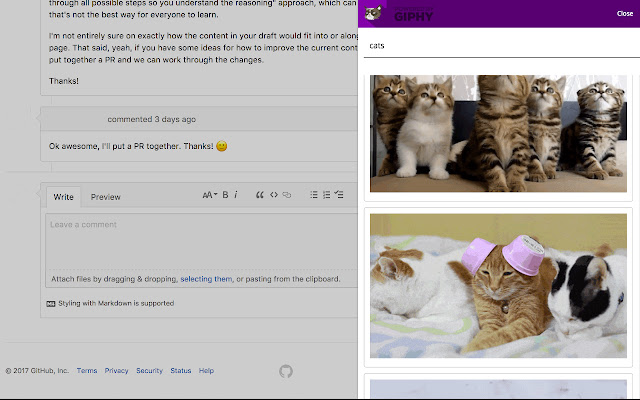
Task: Add a link via toolbar
Action: (286, 195)
